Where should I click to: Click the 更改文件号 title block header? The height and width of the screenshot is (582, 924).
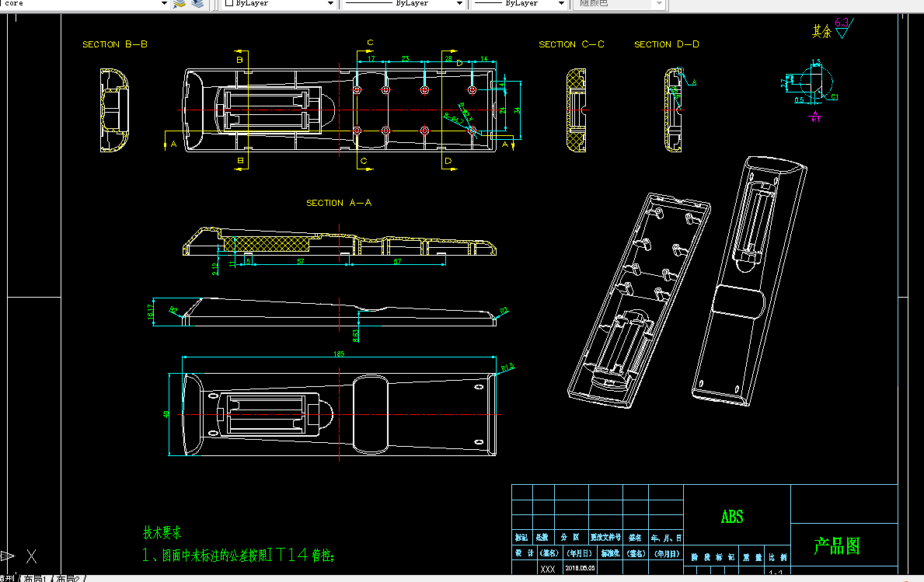point(606,537)
